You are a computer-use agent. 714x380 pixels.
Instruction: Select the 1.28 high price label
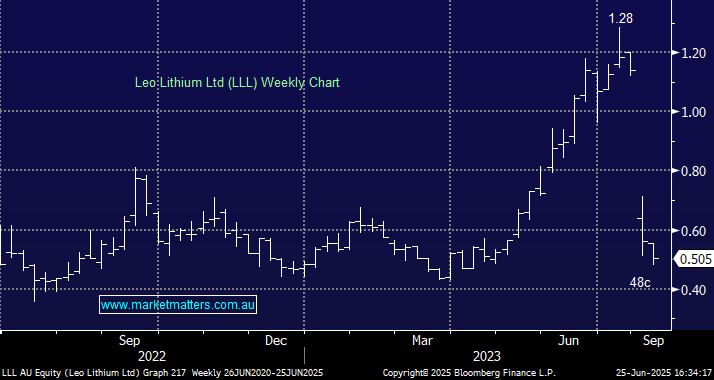[621, 19]
